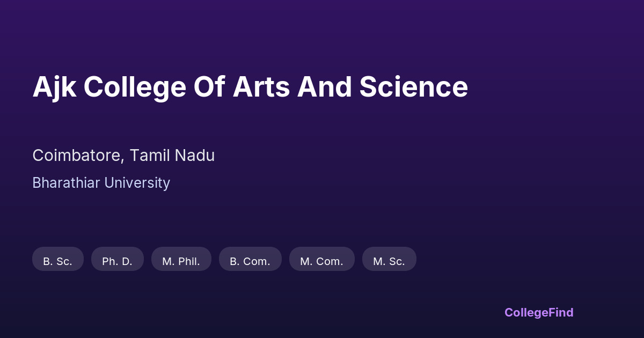Image resolution: width=644 pixels, height=338 pixels.
Task: Click the word "Arts" in the heading
Action: click(x=260, y=87)
